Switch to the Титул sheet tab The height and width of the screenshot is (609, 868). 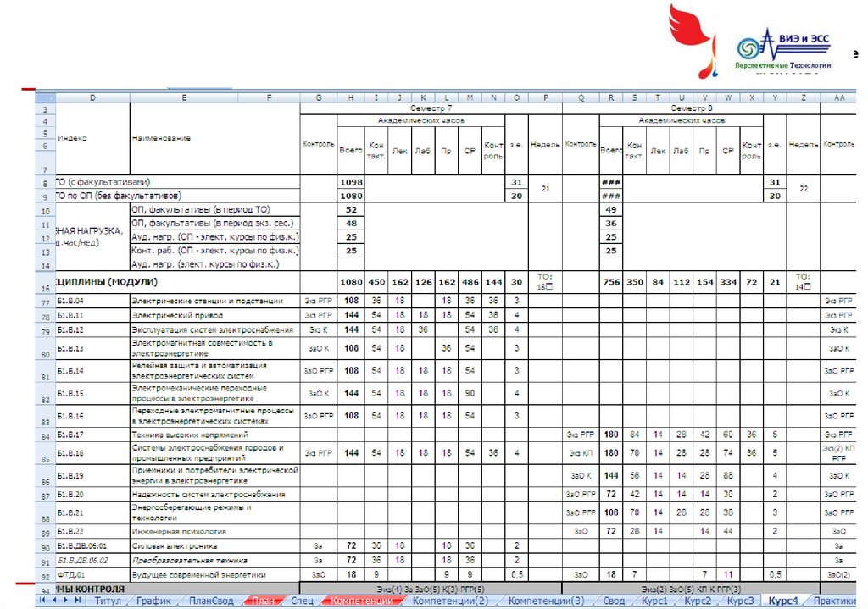[108, 601]
